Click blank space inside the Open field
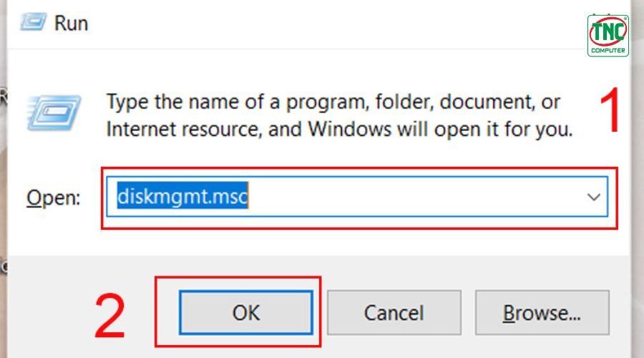This screenshot has height=358, width=644. pyautogui.click(x=415, y=197)
